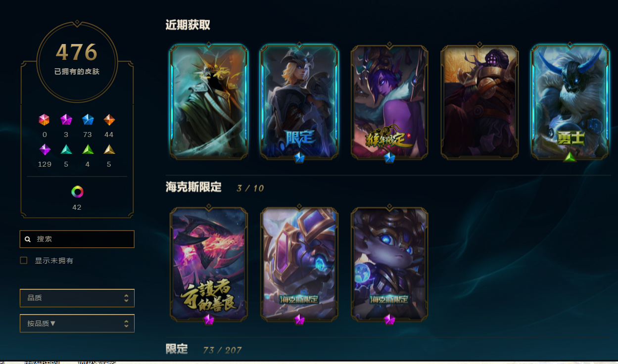The height and width of the screenshot is (364, 618).
Task: Select the gold triangle gem icon
Action: coord(109,149)
